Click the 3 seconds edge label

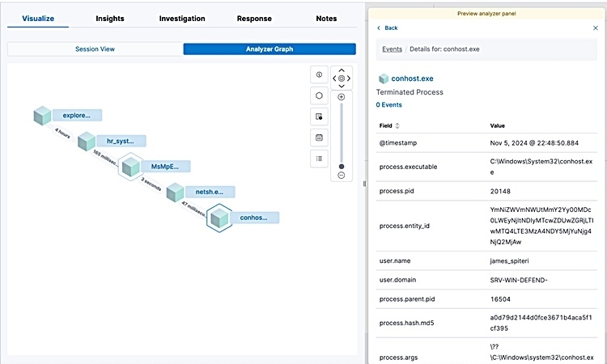coord(151,184)
